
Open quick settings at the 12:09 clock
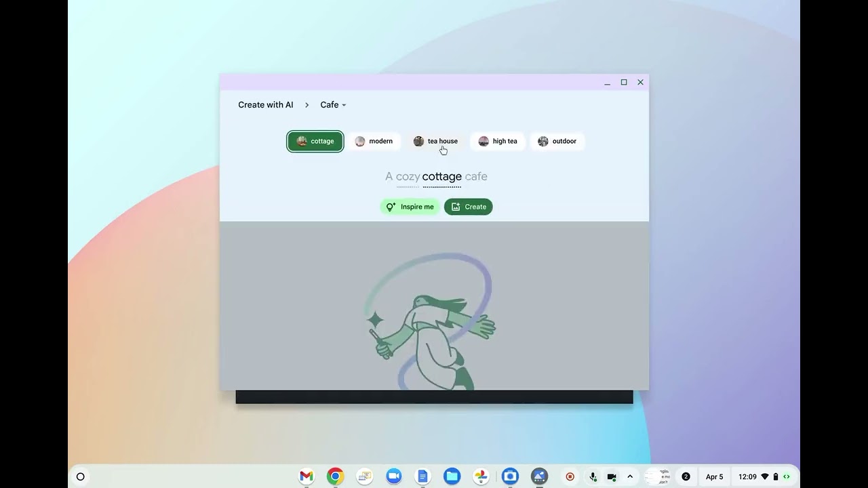(763, 476)
